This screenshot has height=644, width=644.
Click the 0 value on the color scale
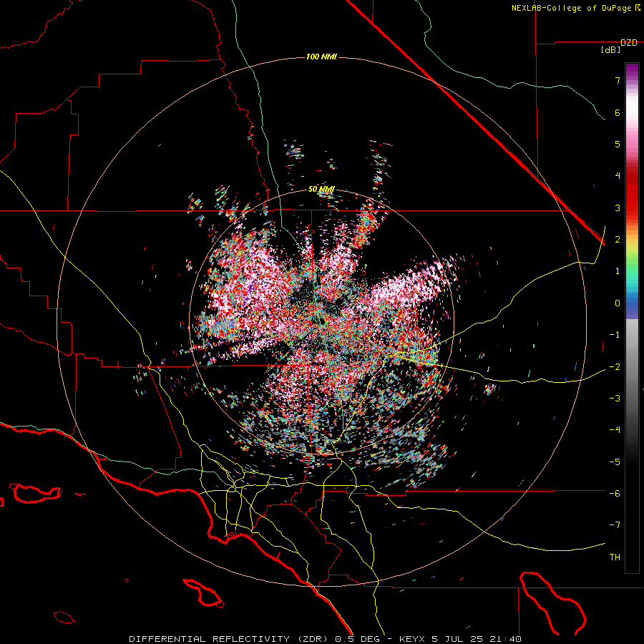click(x=618, y=303)
